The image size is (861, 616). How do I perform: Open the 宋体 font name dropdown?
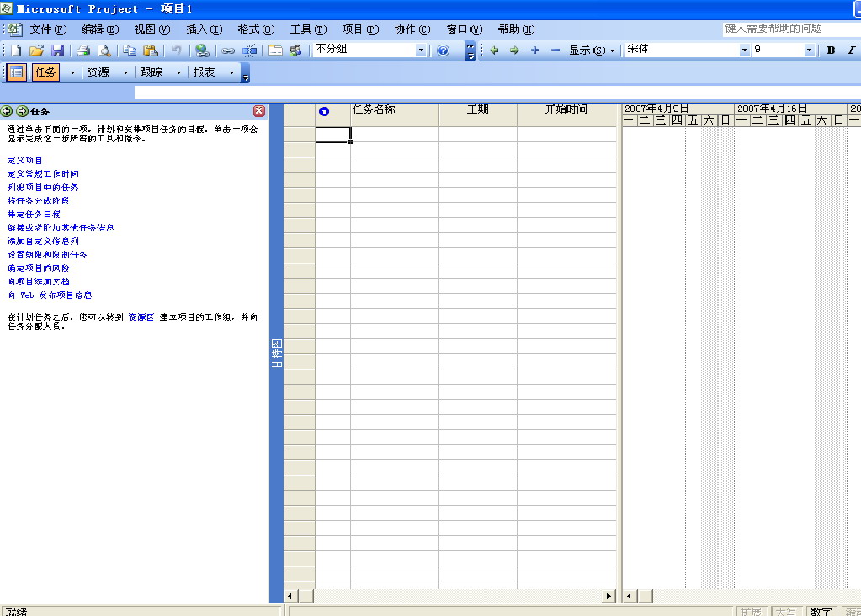pos(745,50)
